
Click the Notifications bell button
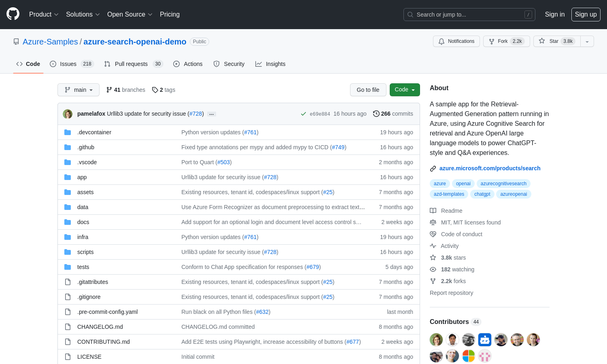(x=456, y=41)
